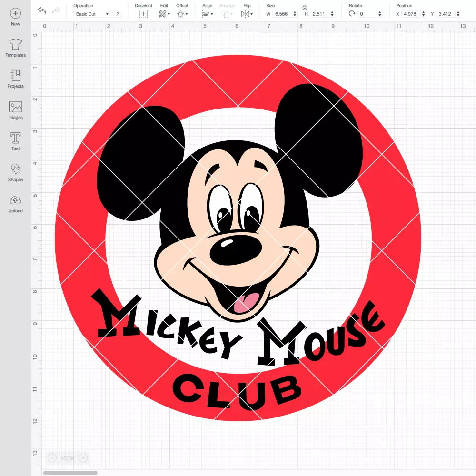This screenshot has width=476, height=476.
Task: Adjust the Y position stepper
Action: (x=458, y=14)
